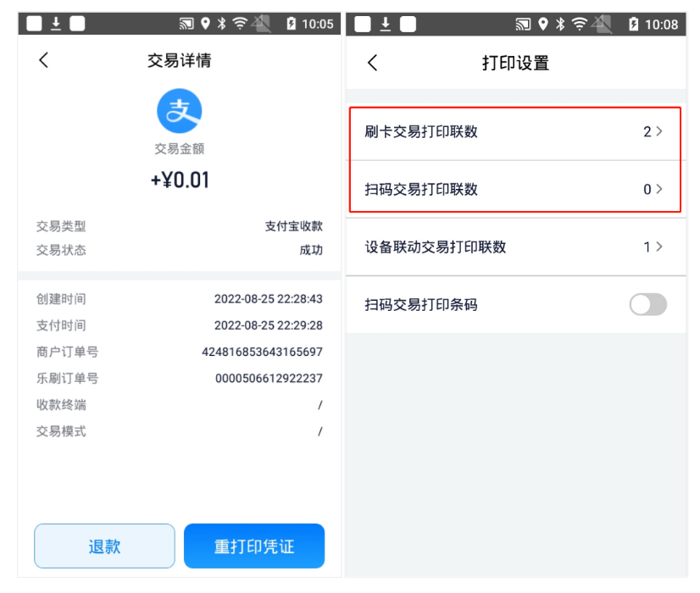Viewport: 700px width, 593px height.
Task: Tap the 重打印凭证 reprint button
Action: coord(254,546)
